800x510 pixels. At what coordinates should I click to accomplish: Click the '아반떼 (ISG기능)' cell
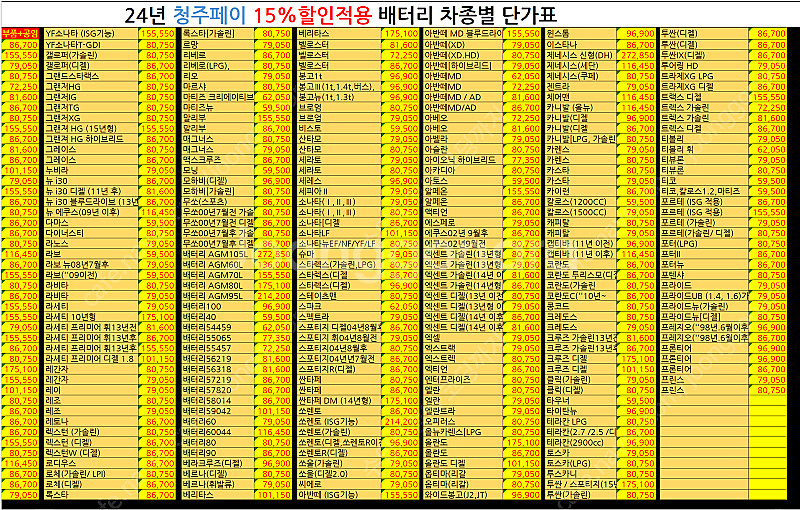tap(339, 494)
